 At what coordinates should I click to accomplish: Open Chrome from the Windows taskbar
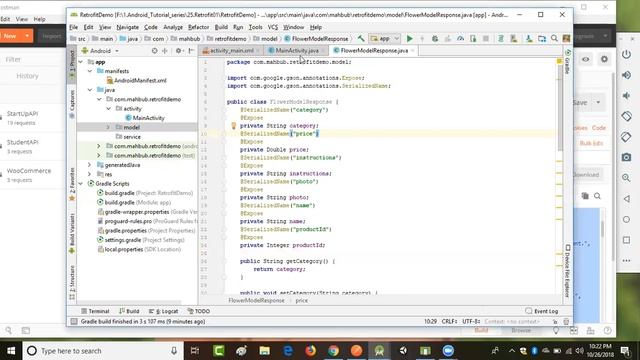pos(333,351)
